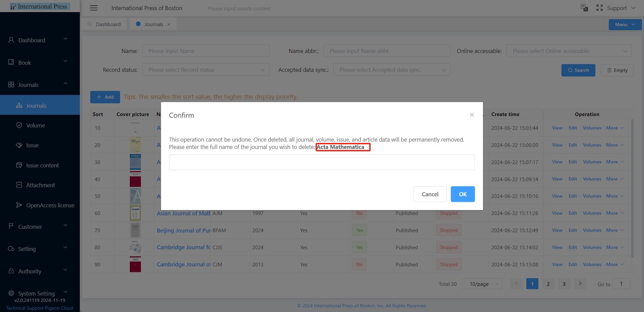644x312 pixels.
Task: Click OK in the Confirm dialog
Action: tap(463, 194)
